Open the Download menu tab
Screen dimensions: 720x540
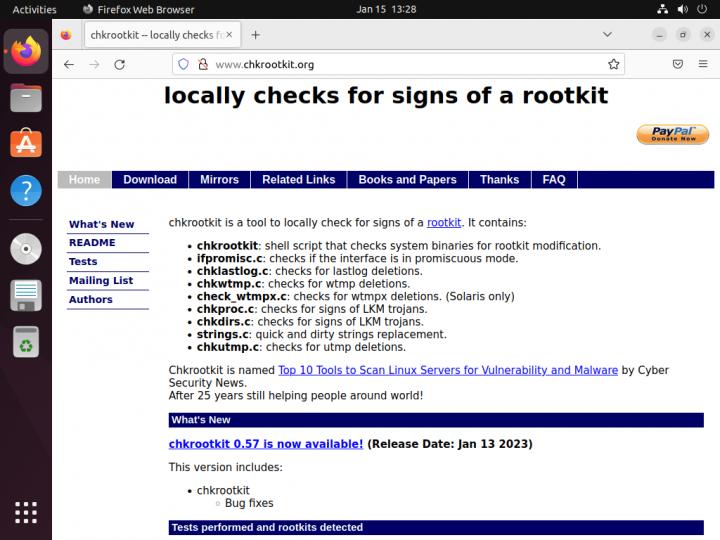150,180
